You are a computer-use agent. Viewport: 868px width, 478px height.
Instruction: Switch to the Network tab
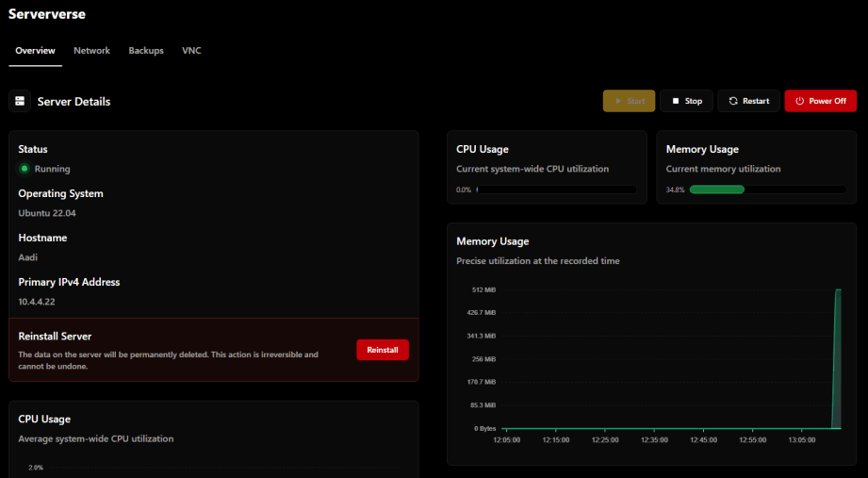92,50
